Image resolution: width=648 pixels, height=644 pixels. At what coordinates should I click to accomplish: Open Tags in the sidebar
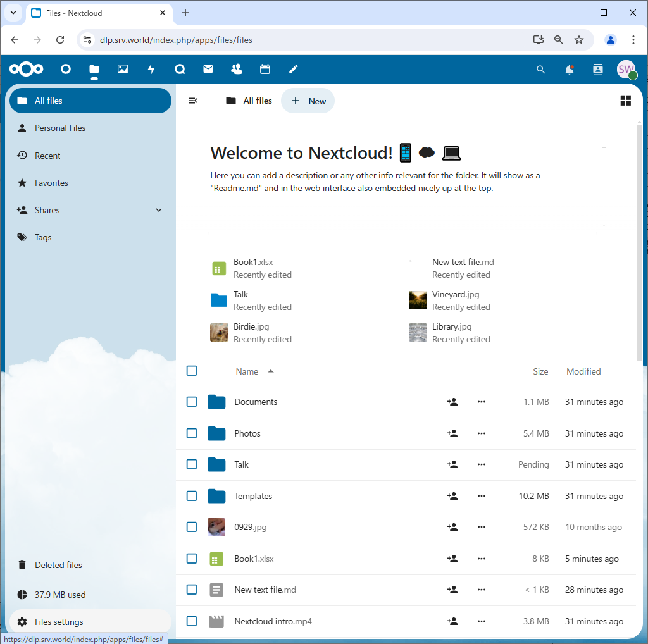click(90, 237)
